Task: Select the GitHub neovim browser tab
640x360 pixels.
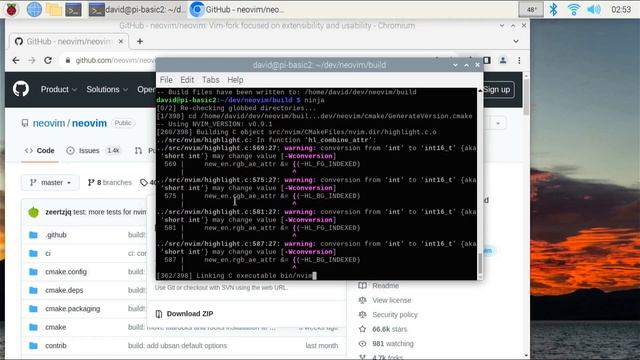Action: [69, 41]
